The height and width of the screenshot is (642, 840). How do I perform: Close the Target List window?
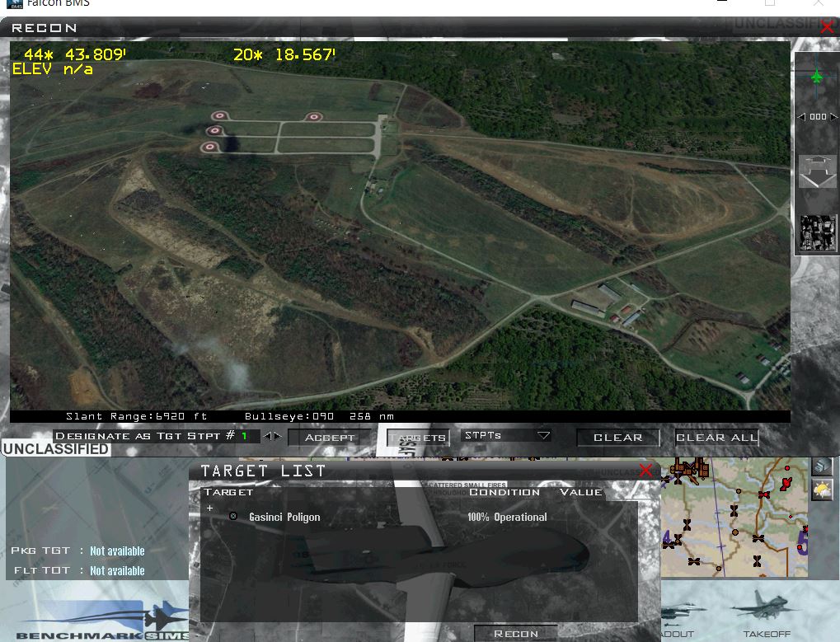click(646, 470)
